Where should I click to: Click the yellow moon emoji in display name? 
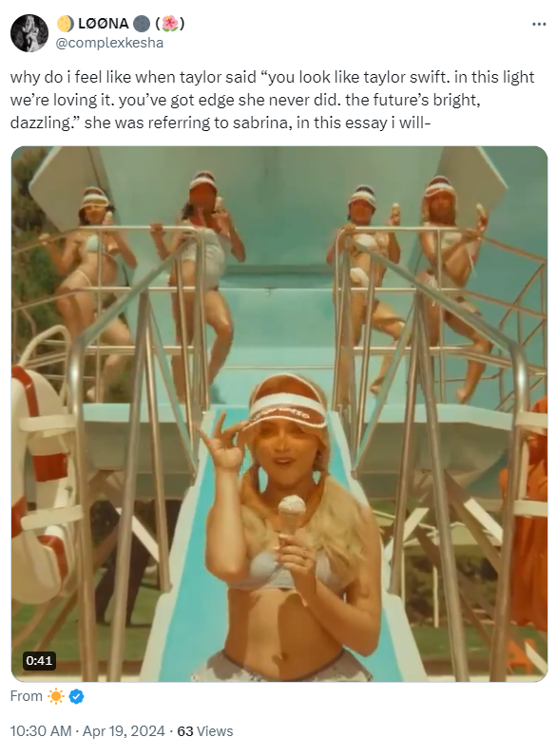click(66, 23)
